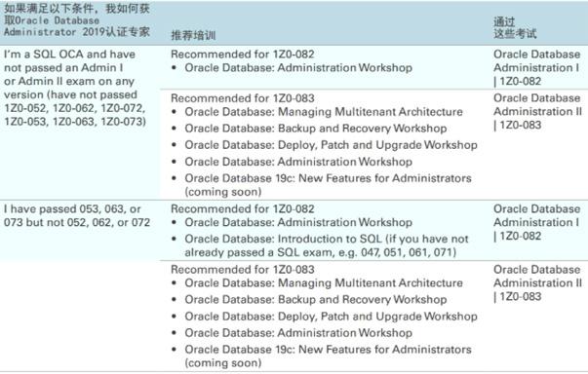Click 'I have passed 053, 063, or 073' cell

click(x=77, y=215)
